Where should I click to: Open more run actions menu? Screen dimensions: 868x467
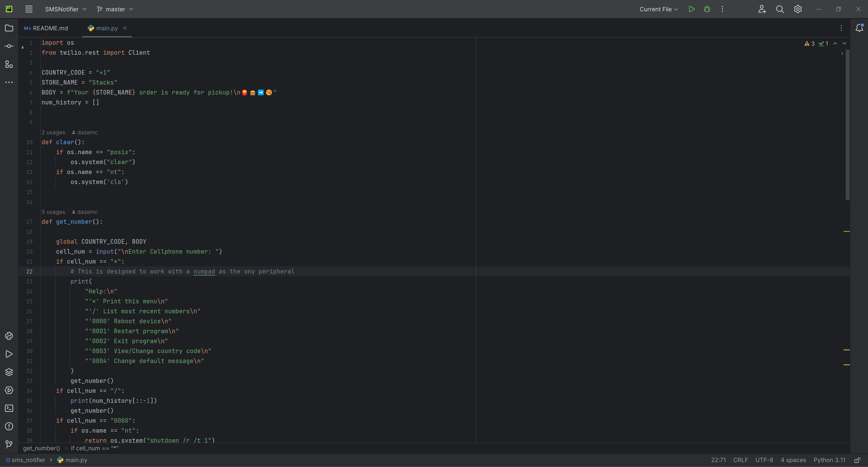tap(722, 9)
